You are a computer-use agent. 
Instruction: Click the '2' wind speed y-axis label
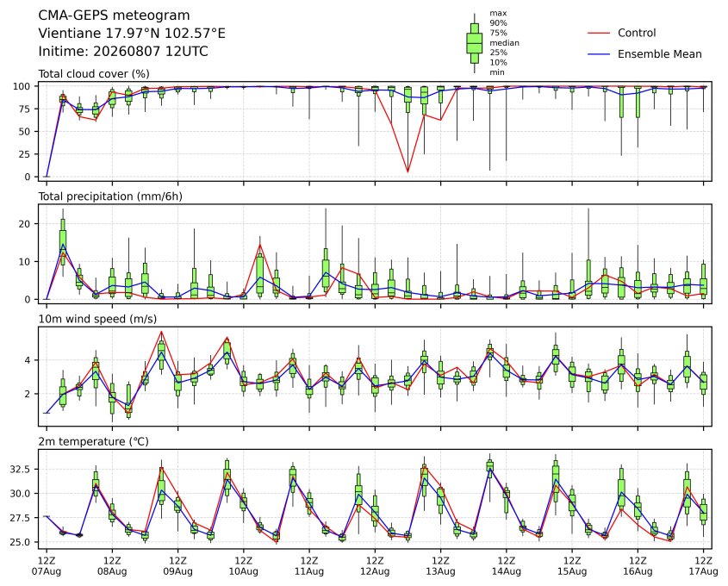28,394
